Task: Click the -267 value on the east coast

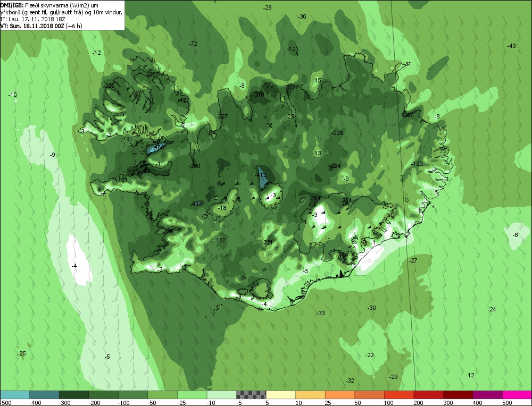Action: tap(408, 115)
